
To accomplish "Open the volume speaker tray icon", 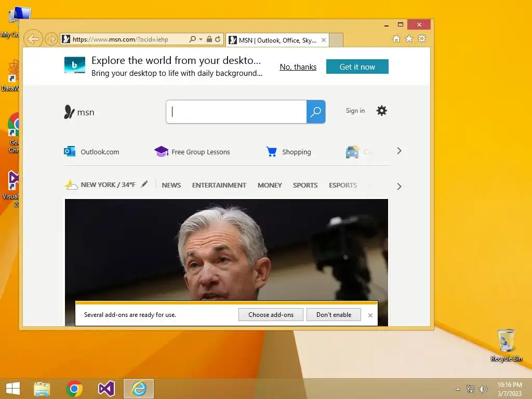I will point(483,389).
